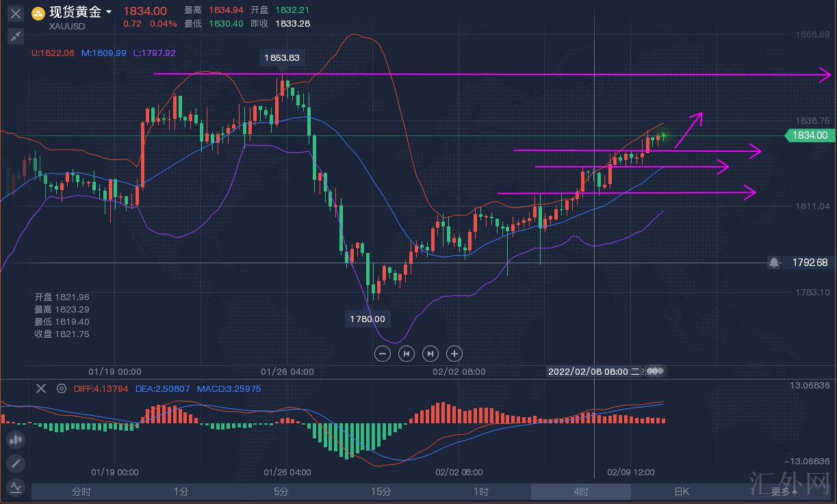Click the Bollinger upper band U:1822.06 label
The width and height of the screenshot is (837, 504).
click(53, 53)
